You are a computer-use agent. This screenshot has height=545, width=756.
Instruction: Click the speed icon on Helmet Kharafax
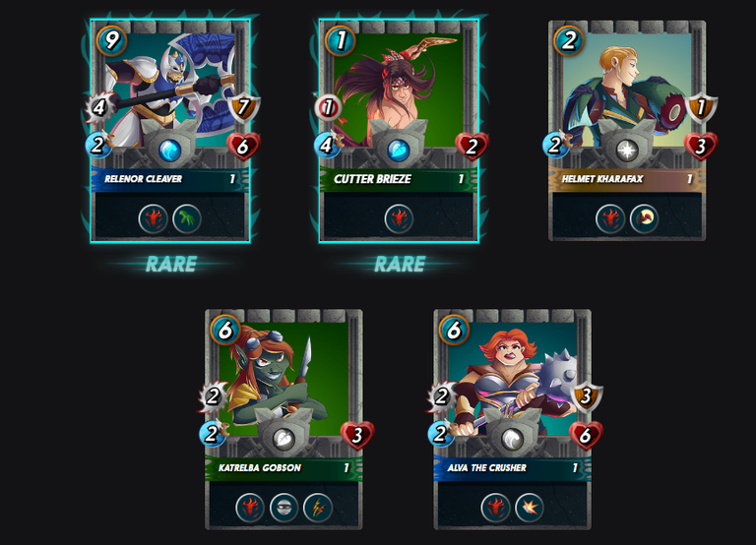click(x=556, y=144)
